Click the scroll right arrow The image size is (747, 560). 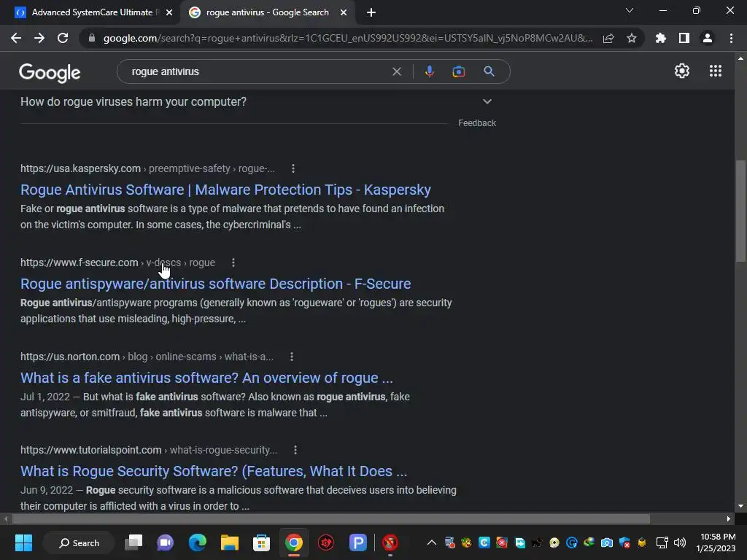click(x=729, y=518)
